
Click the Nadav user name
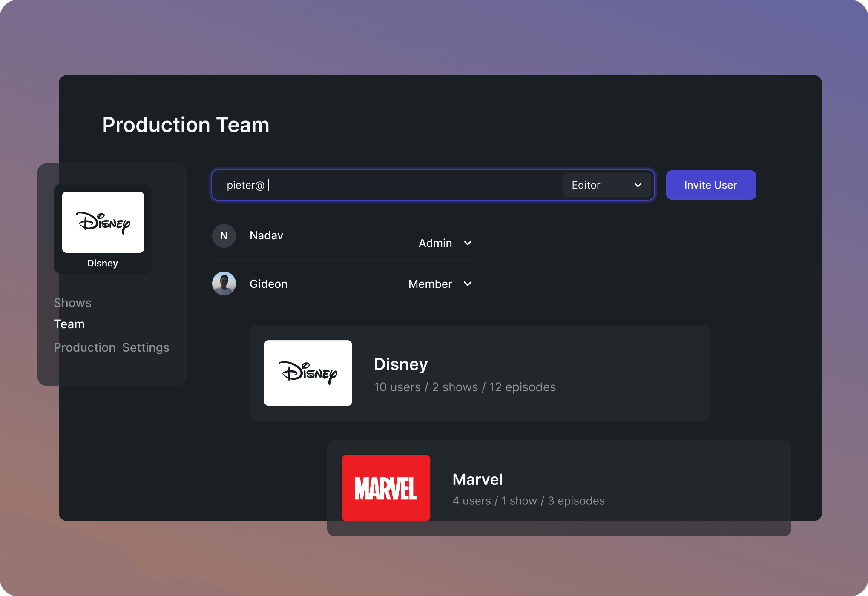pyautogui.click(x=266, y=235)
